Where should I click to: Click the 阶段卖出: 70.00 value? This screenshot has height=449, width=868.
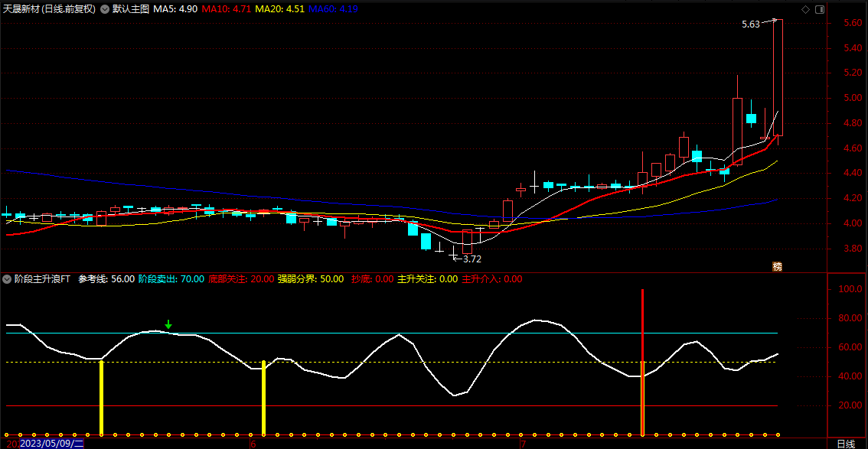(171, 279)
